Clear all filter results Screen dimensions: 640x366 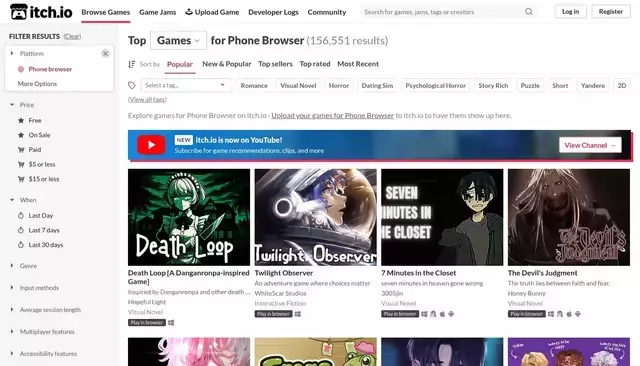[x=72, y=36]
